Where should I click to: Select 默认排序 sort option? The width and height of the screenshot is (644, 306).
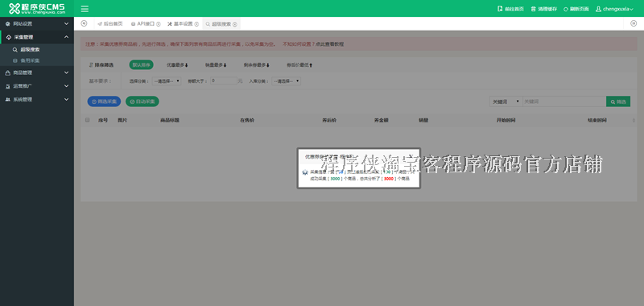pyautogui.click(x=142, y=65)
